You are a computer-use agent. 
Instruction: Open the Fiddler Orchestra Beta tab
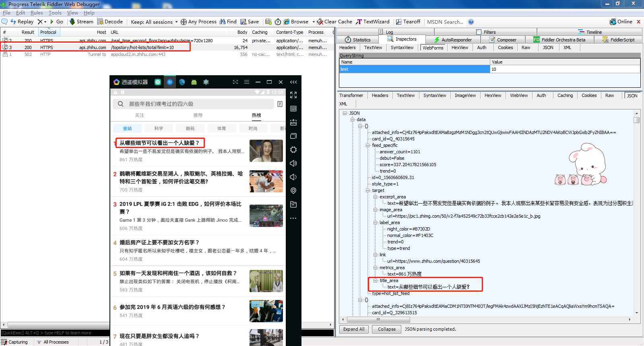point(559,39)
